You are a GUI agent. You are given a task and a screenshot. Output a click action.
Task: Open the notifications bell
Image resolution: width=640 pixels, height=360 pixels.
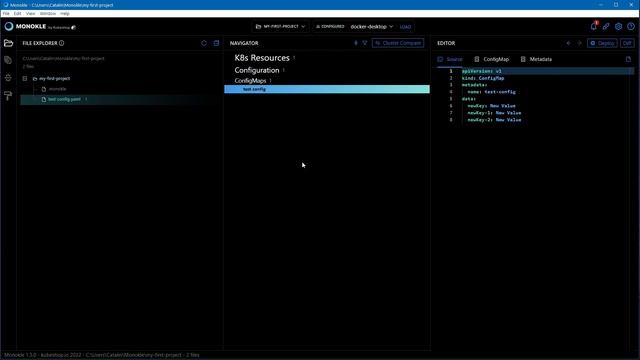[594, 26]
